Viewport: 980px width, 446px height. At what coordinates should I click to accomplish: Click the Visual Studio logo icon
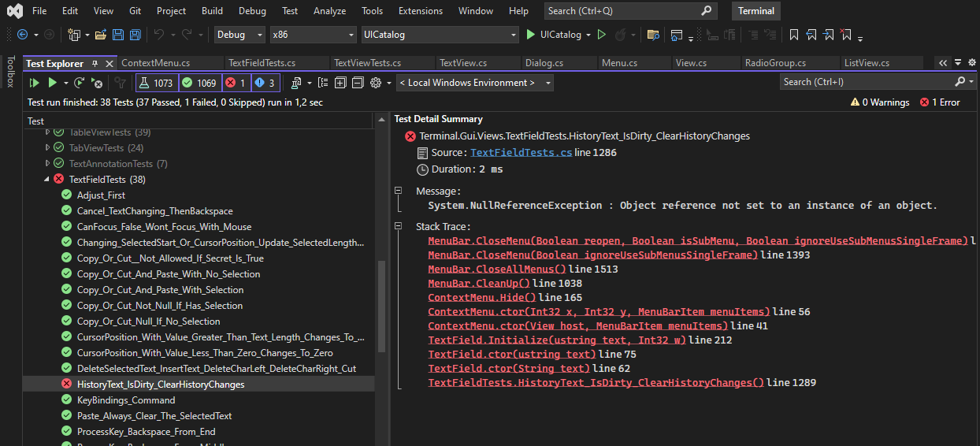tap(13, 11)
